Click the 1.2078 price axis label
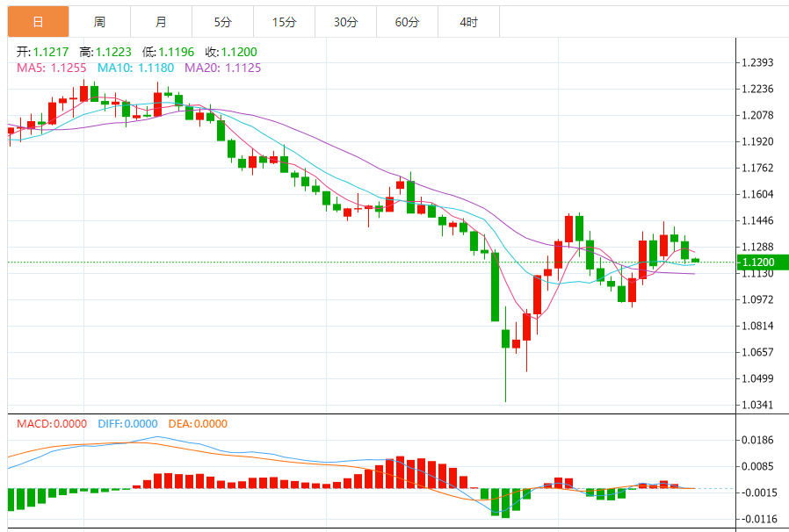Screen dimensions: 789x532 click(757, 115)
